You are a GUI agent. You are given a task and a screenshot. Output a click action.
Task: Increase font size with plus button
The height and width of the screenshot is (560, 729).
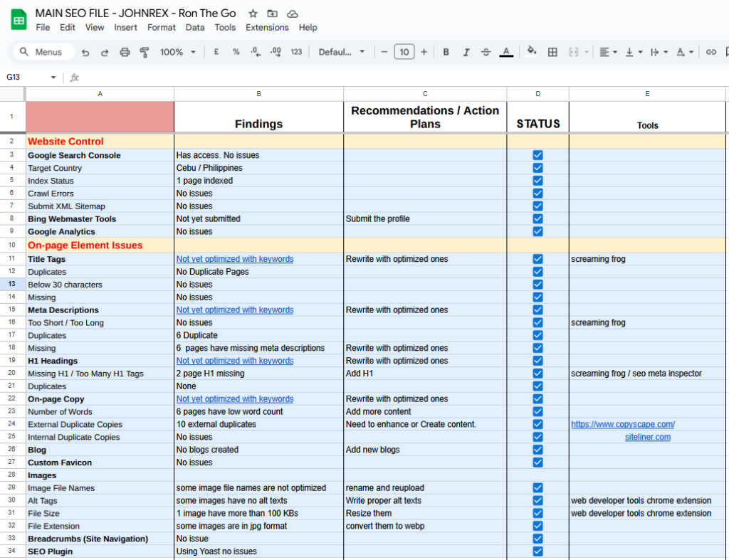point(424,52)
